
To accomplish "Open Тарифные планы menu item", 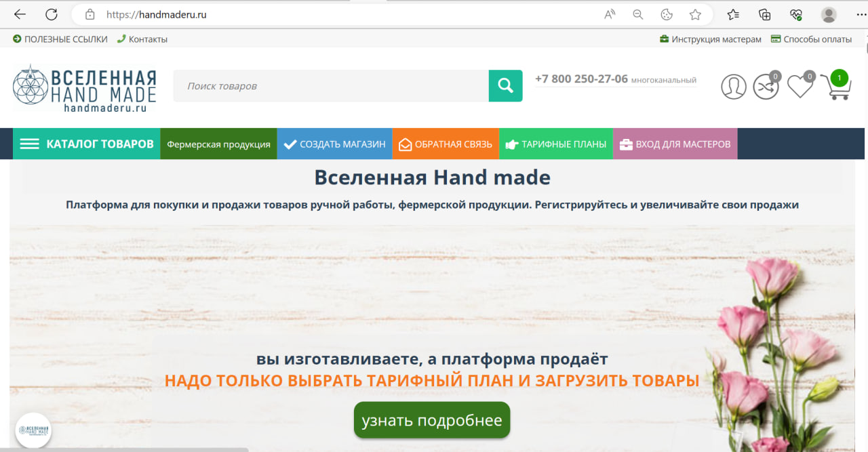I will coord(555,143).
